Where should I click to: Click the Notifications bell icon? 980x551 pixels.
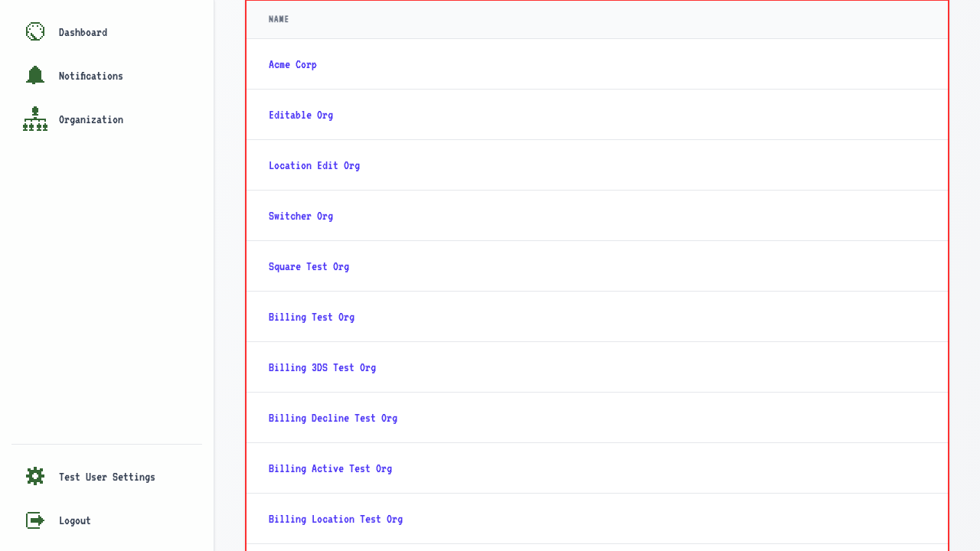pyautogui.click(x=35, y=76)
